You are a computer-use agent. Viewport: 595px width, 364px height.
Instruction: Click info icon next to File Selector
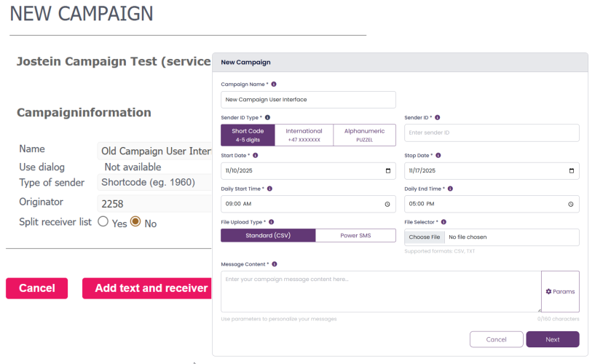click(444, 222)
